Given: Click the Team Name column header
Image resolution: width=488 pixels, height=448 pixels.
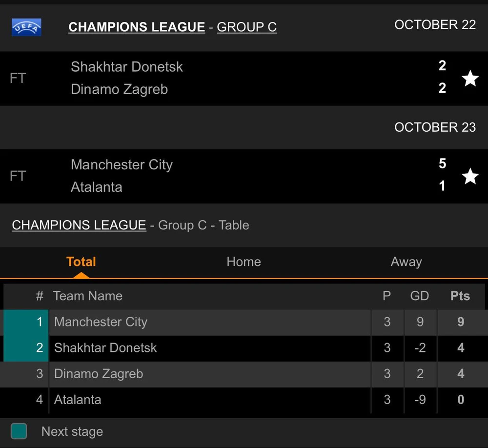Looking at the screenshot, I should click(x=88, y=296).
